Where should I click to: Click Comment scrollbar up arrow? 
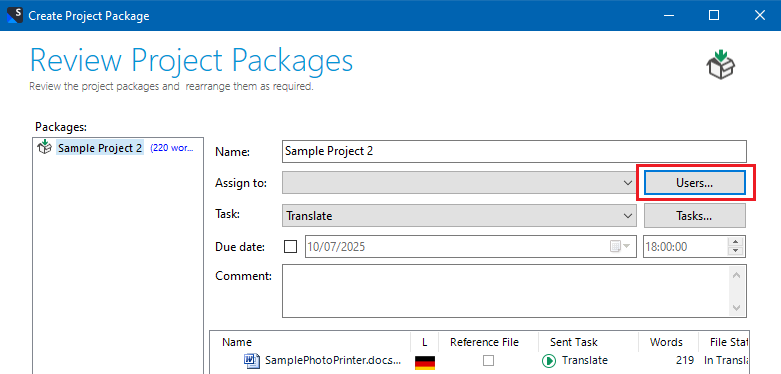[x=737, y=274]
